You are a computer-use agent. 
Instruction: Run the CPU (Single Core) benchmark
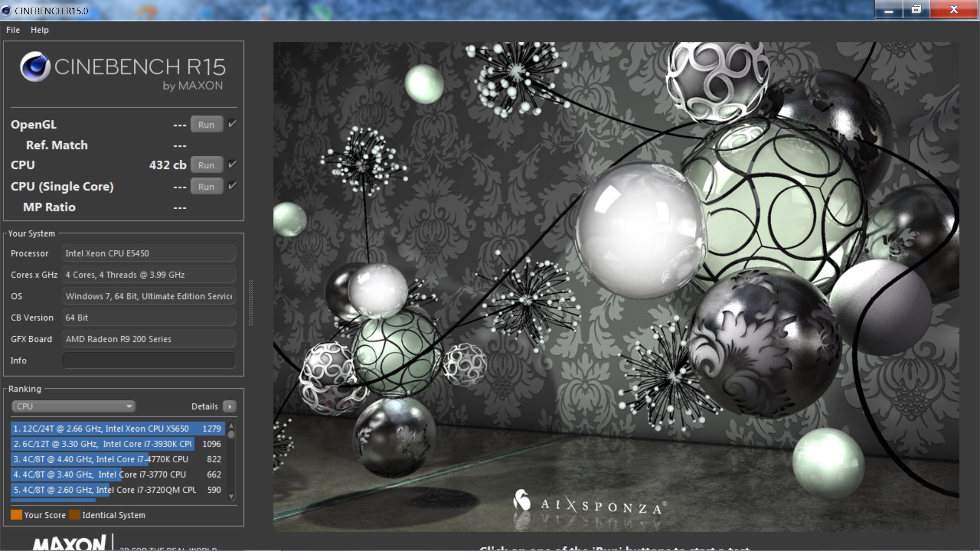(206, 187)
